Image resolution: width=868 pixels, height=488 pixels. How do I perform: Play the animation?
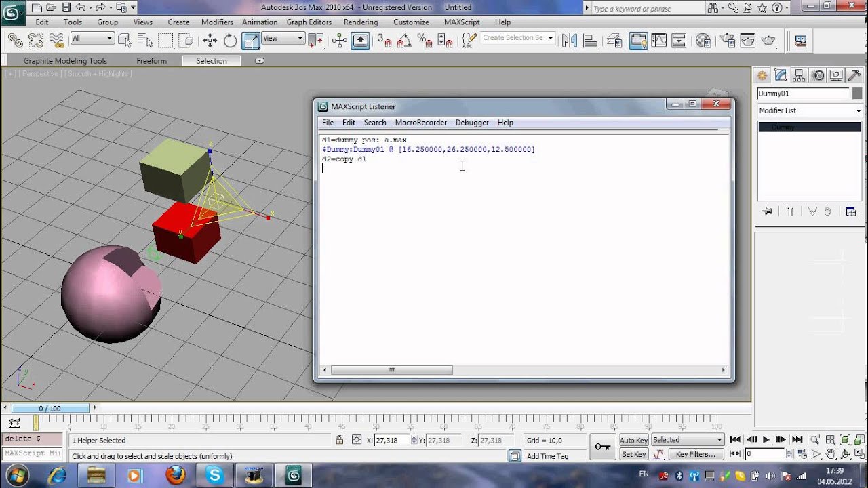point(766,440)
